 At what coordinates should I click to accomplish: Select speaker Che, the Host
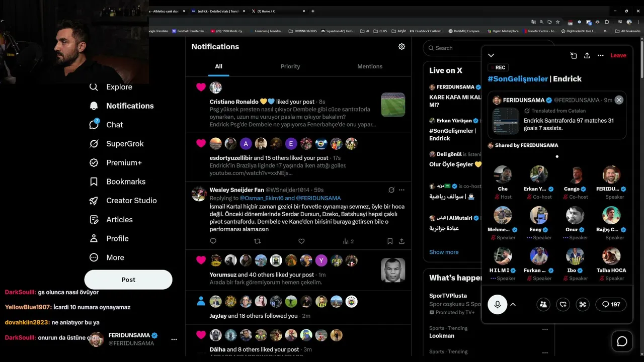coord(503,174)
